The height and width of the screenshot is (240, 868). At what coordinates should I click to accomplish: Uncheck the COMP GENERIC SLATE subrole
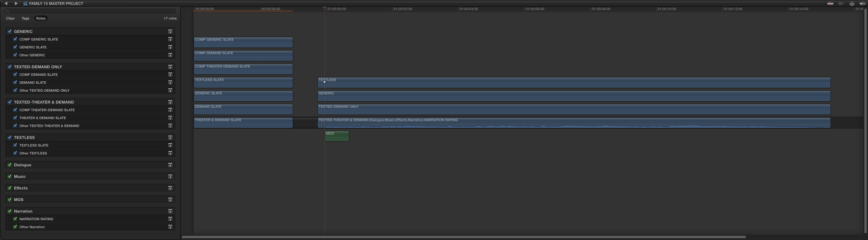pyautogui.click(x=15, y=39)
